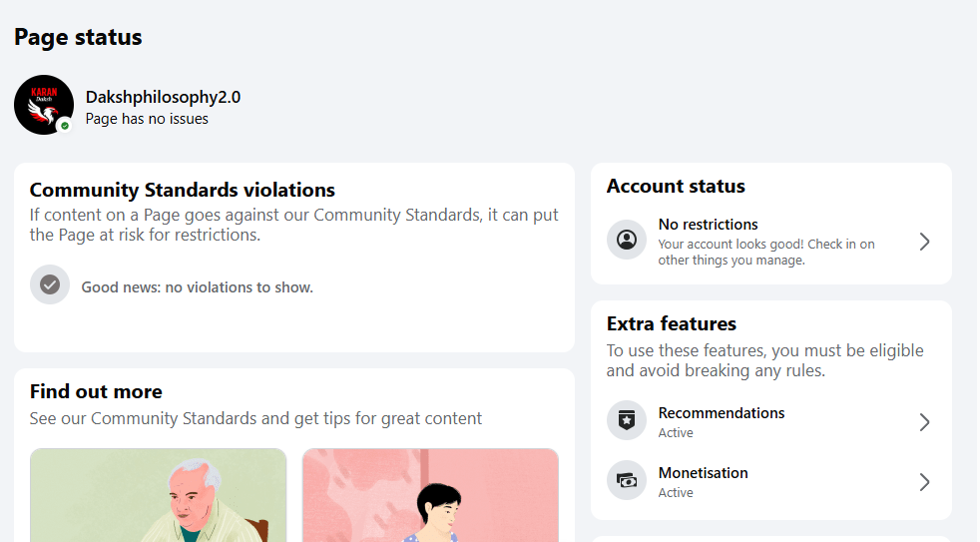Click the Dakshphilosophy2.0 page profile picture
Viewport: 980px width, 542px height.
pos(43,103)
